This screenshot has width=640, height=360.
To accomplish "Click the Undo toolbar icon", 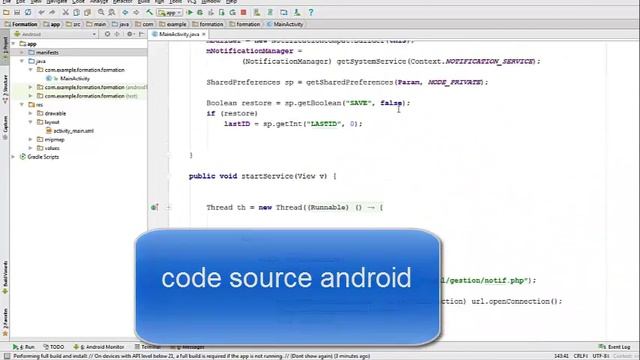I will click(41, 13).
